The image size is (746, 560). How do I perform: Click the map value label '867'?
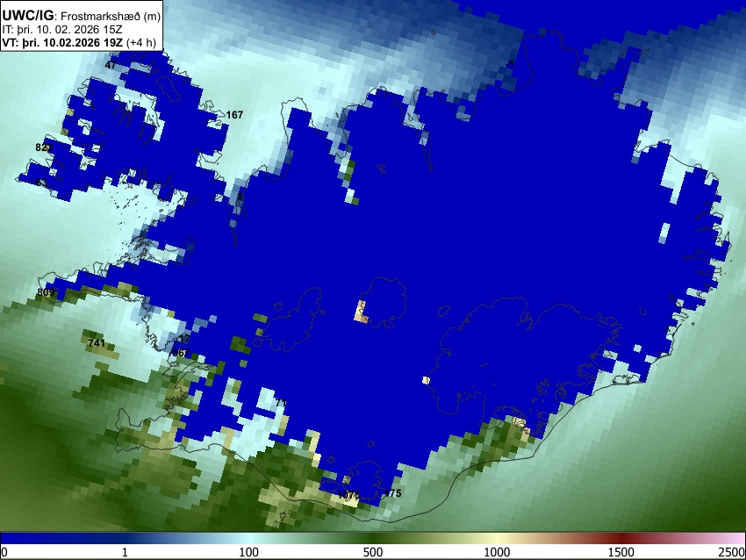[181, 353]
